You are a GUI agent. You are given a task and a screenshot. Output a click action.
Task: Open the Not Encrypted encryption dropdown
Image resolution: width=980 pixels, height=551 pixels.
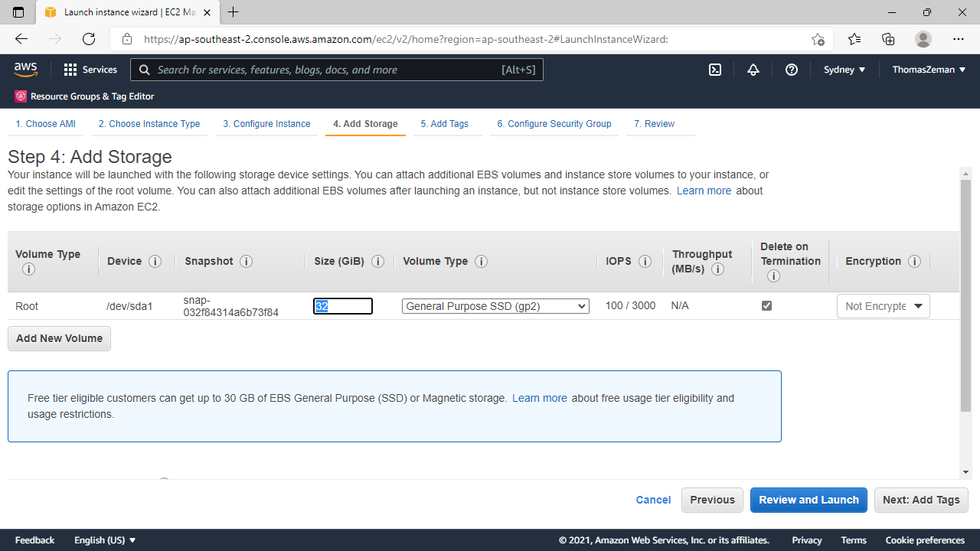coord(884,306)
